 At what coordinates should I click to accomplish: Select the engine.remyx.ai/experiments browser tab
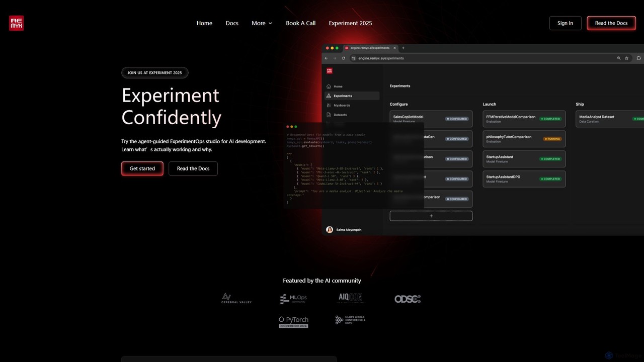370,48
